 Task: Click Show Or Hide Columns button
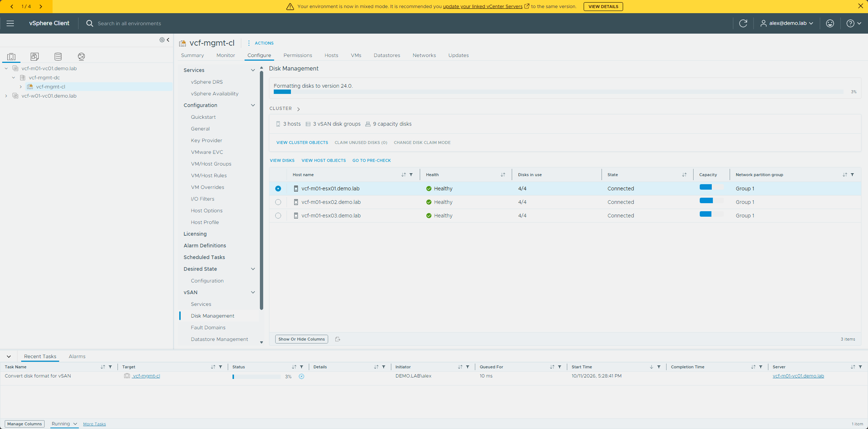coord(302,339)
